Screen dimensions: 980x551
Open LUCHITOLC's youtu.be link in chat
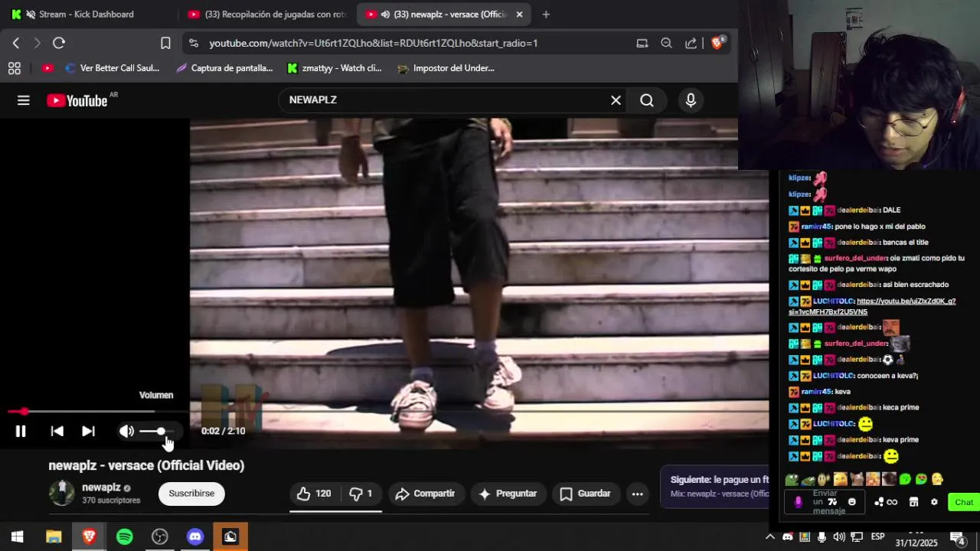pyautogui.click(x=872, y=306)
